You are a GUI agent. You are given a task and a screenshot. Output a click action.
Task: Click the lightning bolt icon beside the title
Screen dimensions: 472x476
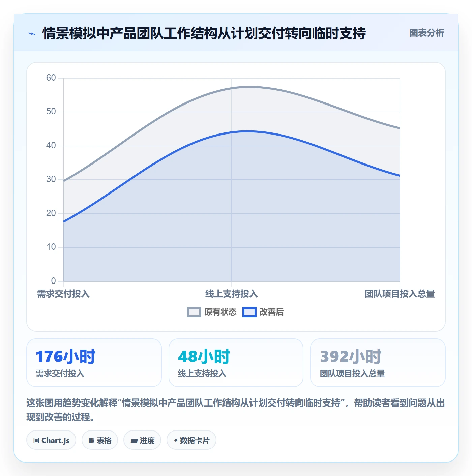tap(32, 34)
